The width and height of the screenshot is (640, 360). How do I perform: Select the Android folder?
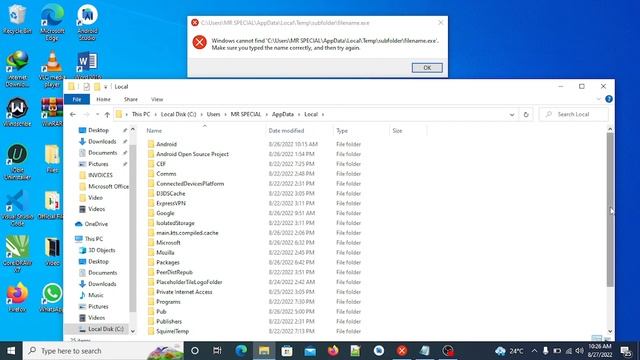[167, 144]
